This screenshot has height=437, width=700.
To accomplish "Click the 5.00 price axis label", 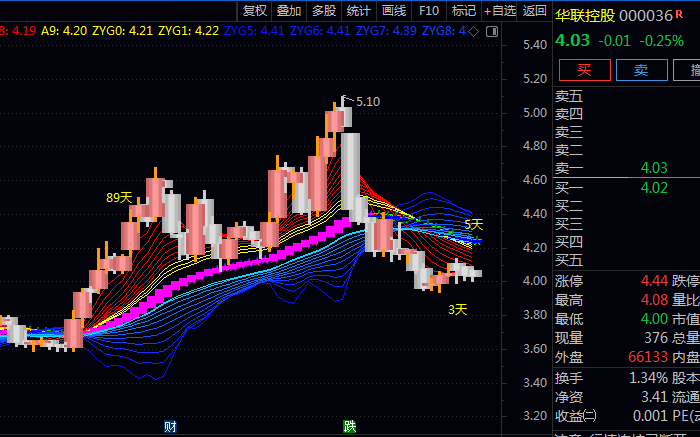I will [x=535, y=112].
